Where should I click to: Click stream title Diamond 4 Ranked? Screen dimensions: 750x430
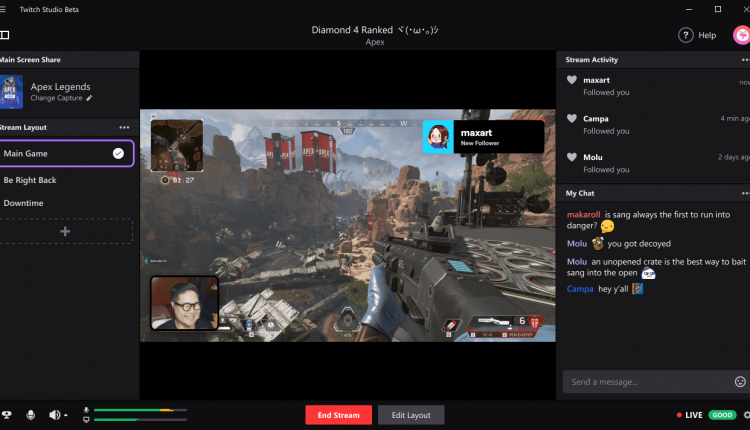coord(375,30)
